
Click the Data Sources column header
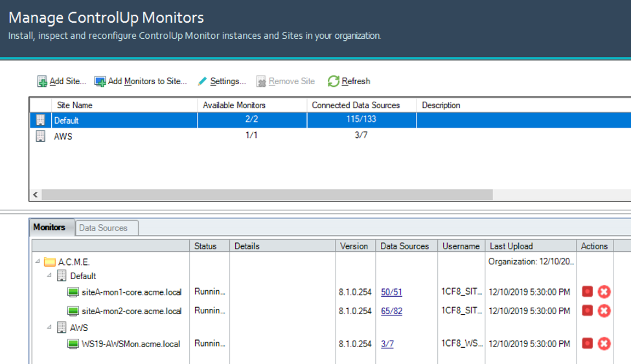coord(406,246)
